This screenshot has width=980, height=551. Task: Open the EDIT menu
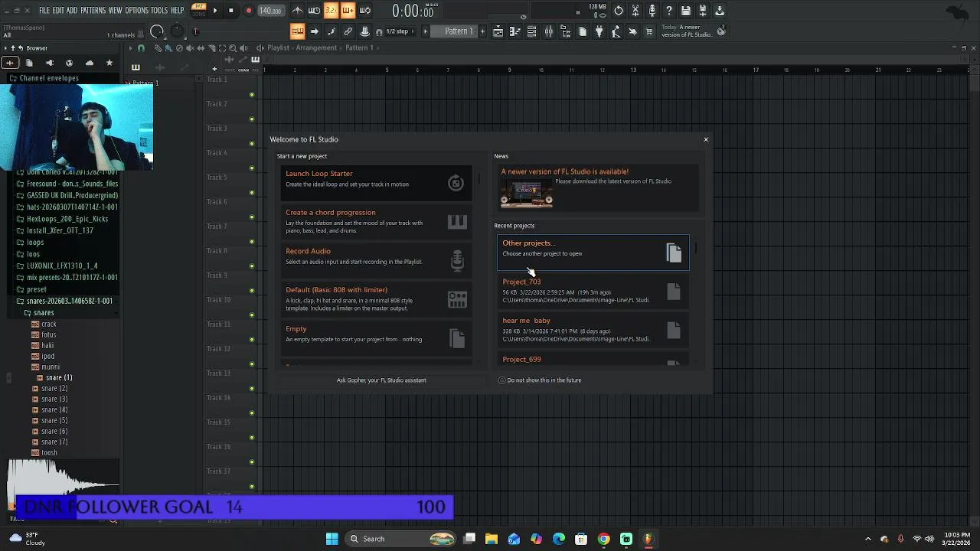click(x=58, y=11)
